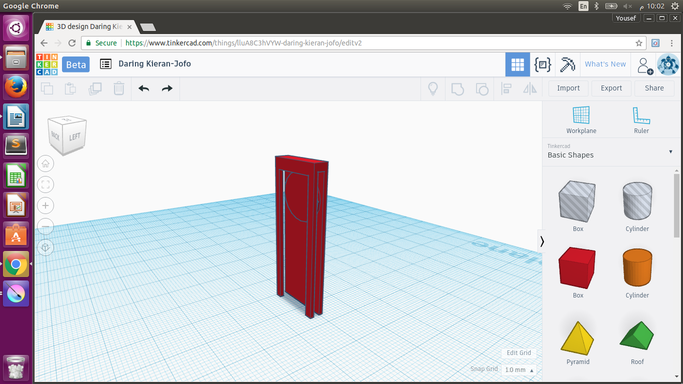
Task: Reload the page
Action: click(72, 43)
